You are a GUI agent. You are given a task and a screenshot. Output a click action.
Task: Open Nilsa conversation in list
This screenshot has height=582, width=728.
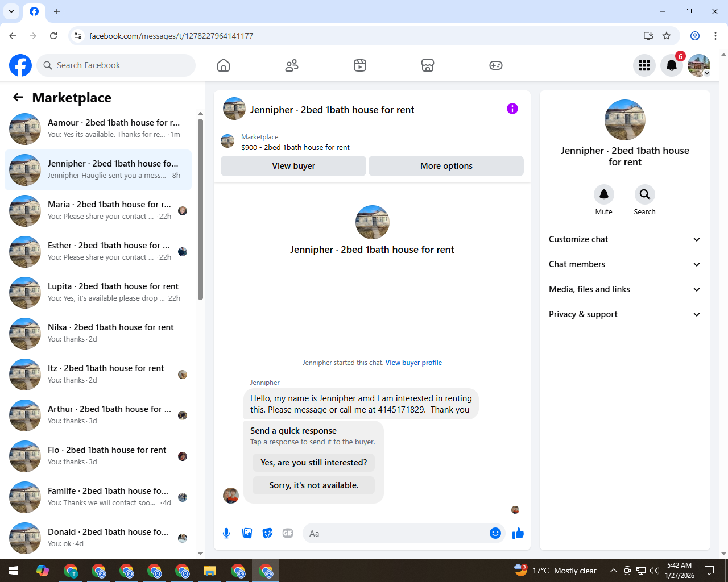coord(98,333)
